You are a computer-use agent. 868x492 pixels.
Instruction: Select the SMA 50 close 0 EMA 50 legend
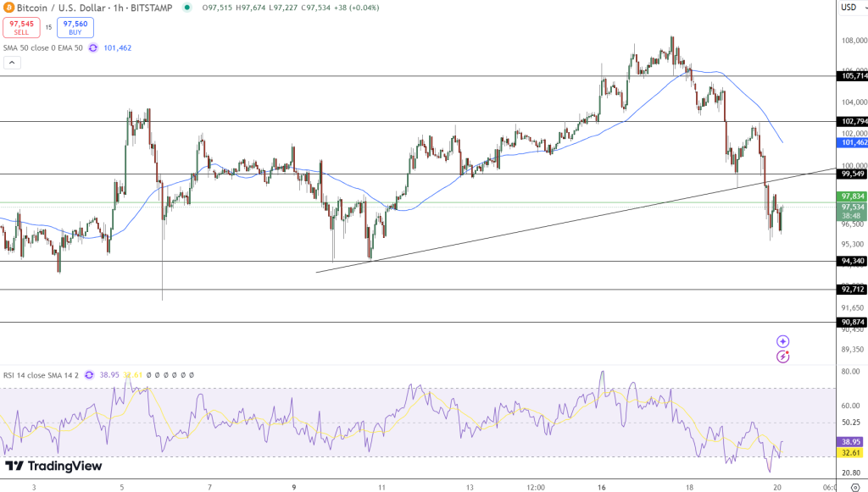(43, 48)
